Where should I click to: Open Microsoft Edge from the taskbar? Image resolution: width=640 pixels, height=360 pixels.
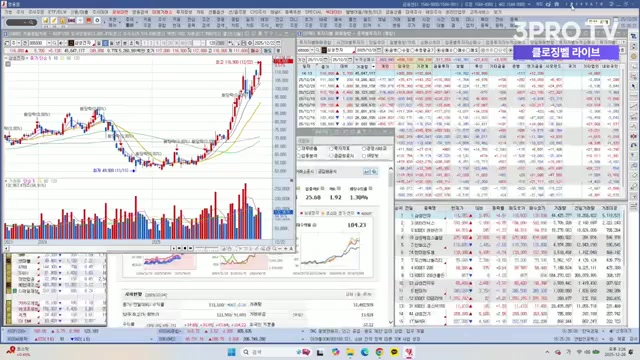(364, 352)
